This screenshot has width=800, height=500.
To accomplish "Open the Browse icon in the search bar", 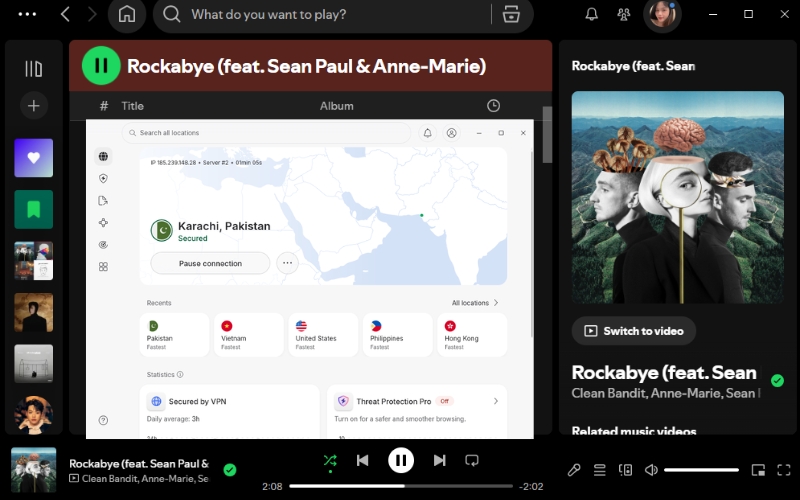I will click(x=511, y=14).
